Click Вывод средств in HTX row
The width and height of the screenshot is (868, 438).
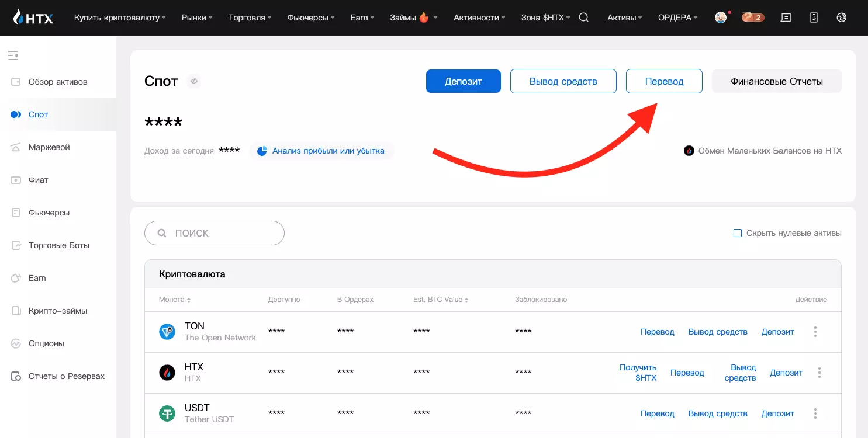click(741, 373)
